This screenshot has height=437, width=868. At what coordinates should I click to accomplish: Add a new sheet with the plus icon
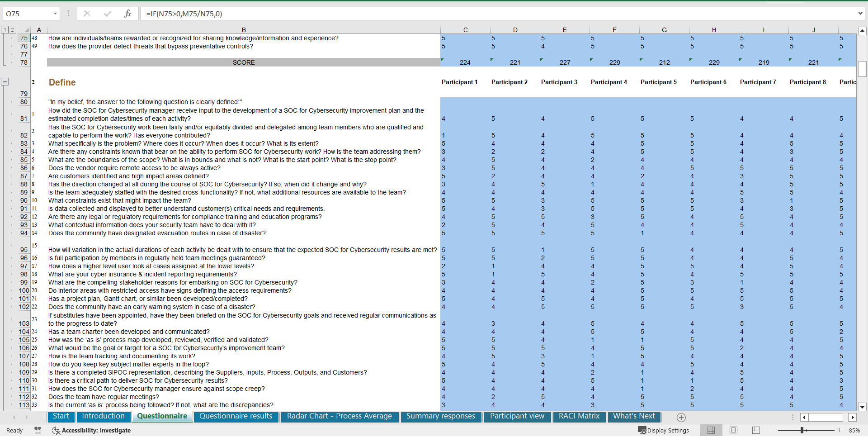pos(681,417)
